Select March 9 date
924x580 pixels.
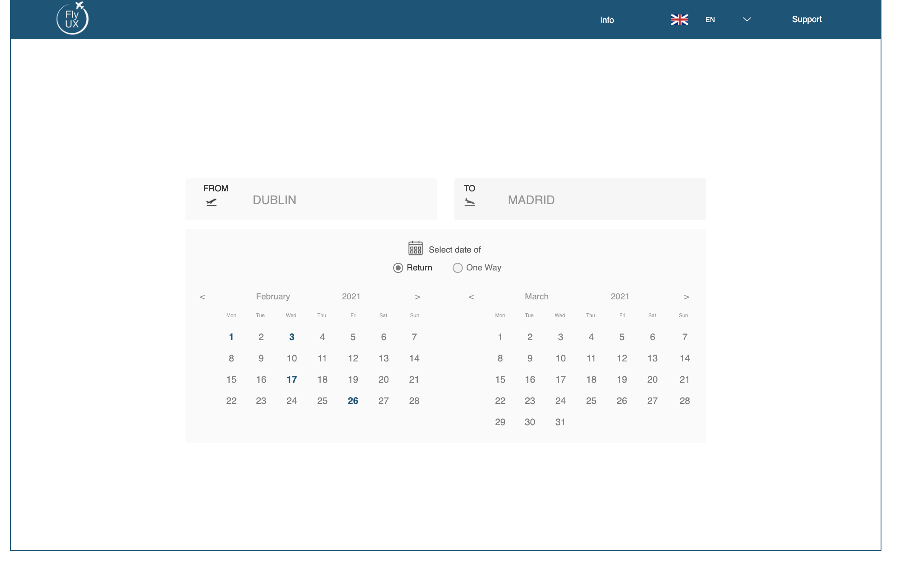click(x=530, y=358)
